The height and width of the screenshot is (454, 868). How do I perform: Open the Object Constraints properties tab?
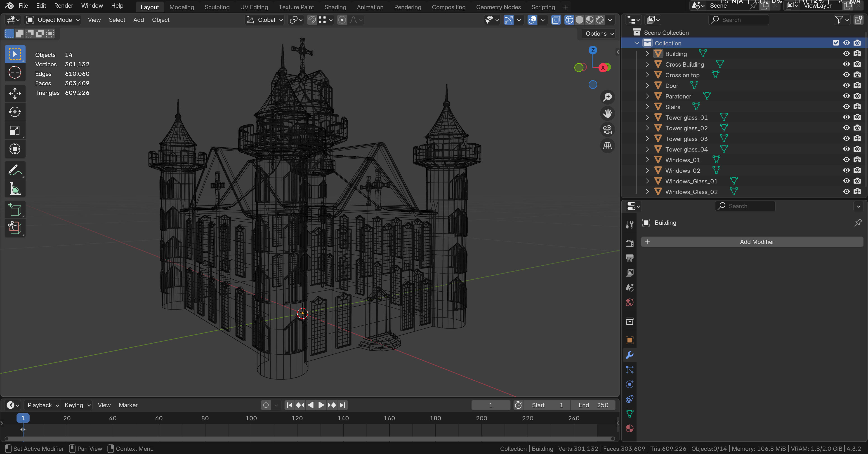click(x=630, y=399)
